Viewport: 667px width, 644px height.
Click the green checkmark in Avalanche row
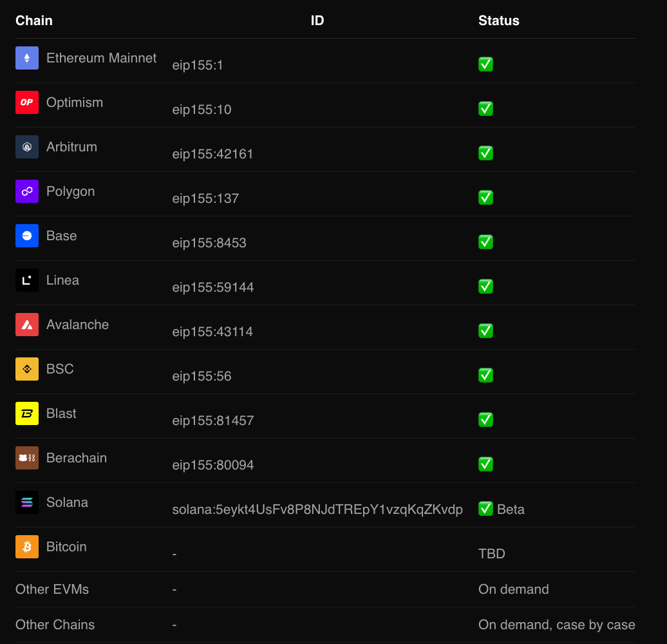coord(486,331)
